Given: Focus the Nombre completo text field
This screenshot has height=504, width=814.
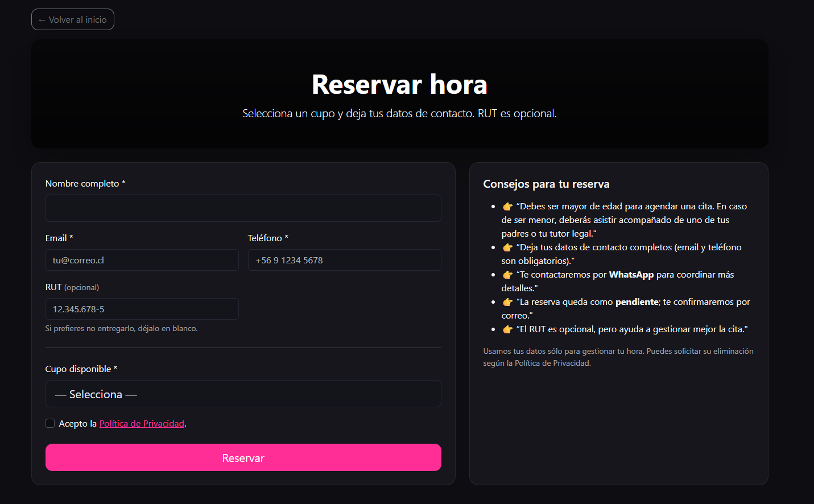Looking at the screenshot, I should click(243, 208).
